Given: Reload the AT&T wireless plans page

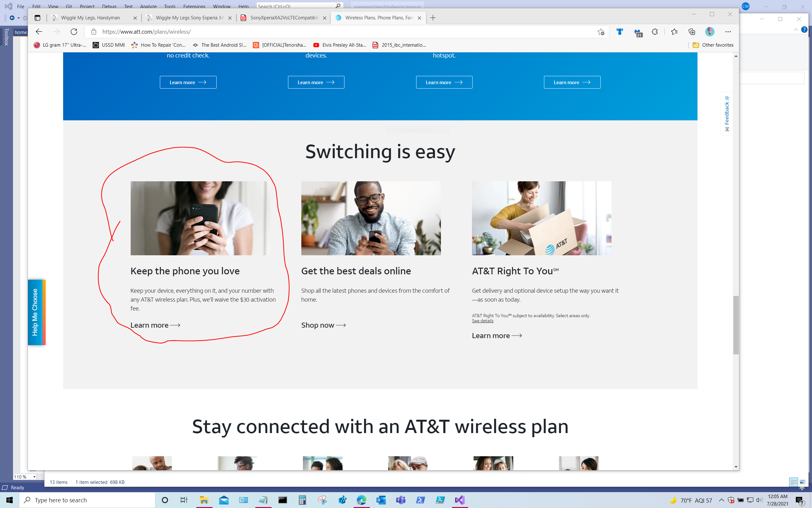Looking at the screenshot, I should pyautogui.click(x=74, y=31).
